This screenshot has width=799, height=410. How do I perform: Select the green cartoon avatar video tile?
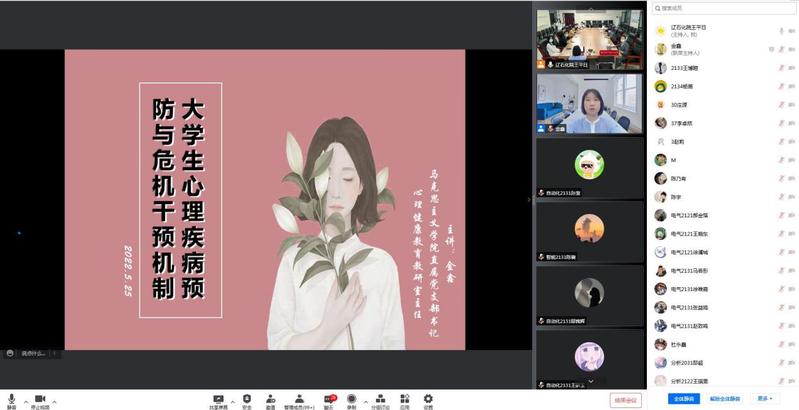[590, 168]
